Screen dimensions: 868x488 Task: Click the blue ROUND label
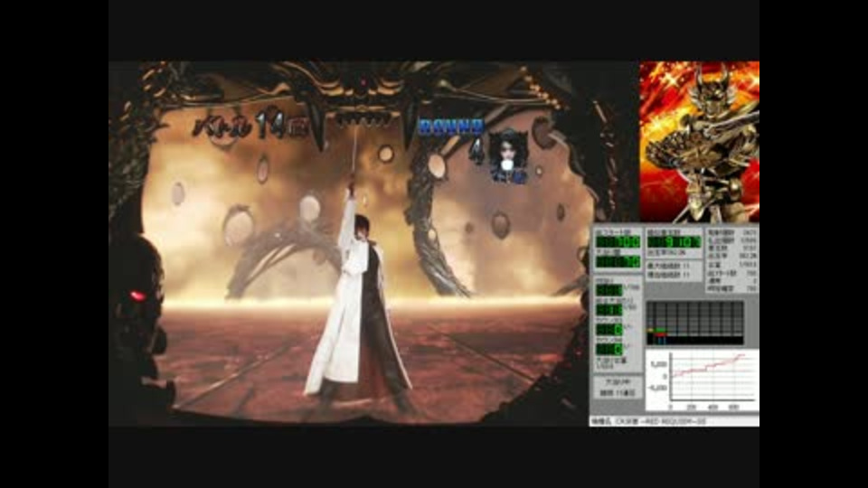[450, 127]
